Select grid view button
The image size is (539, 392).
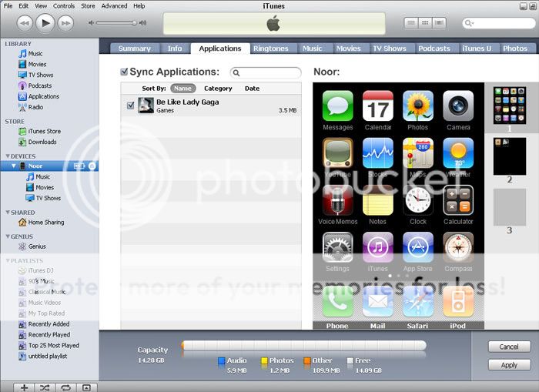pos(425,23)
